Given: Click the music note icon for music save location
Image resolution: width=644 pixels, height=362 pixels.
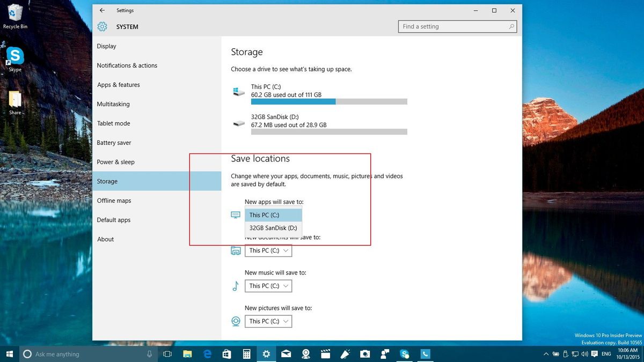Looking at the screenshot, I should point(235,286).
